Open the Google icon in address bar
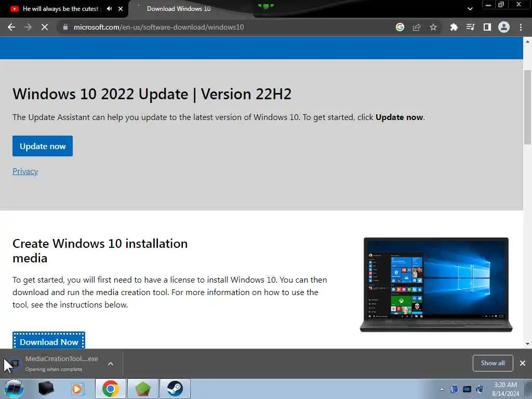The height and width of the screenshot is (399, 532). (x=400, y=27)
